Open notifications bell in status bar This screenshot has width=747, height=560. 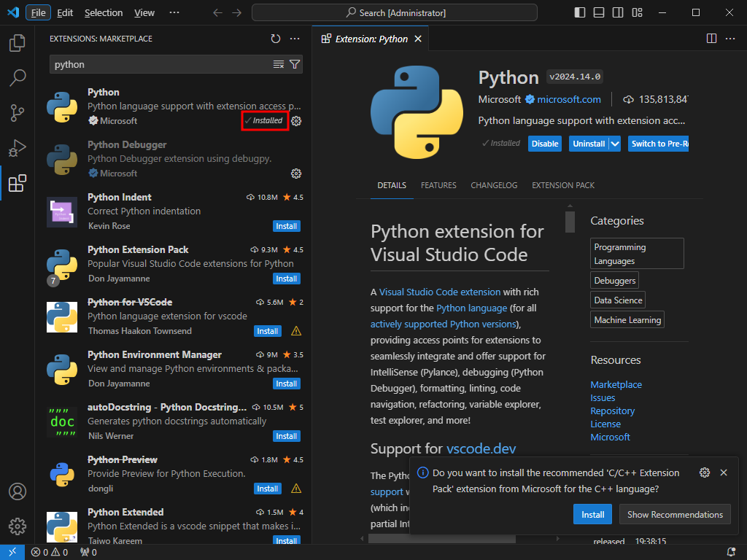(x=731, y=553)
